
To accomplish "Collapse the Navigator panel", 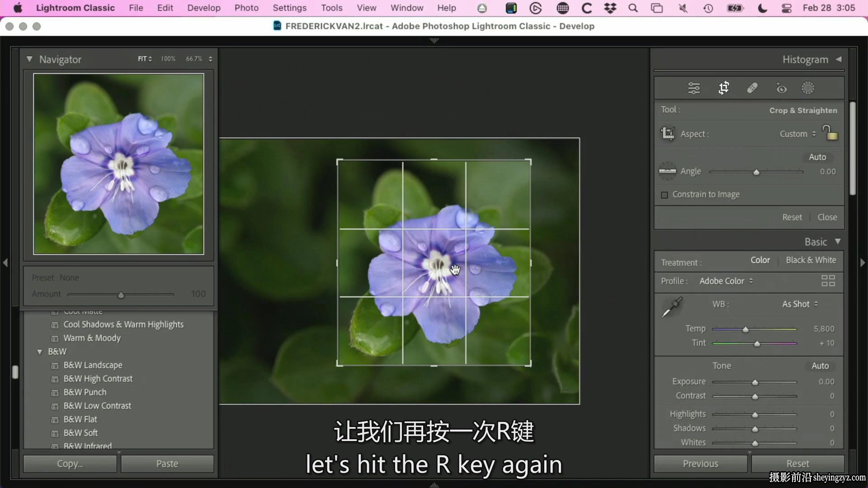I will (29, 59).
